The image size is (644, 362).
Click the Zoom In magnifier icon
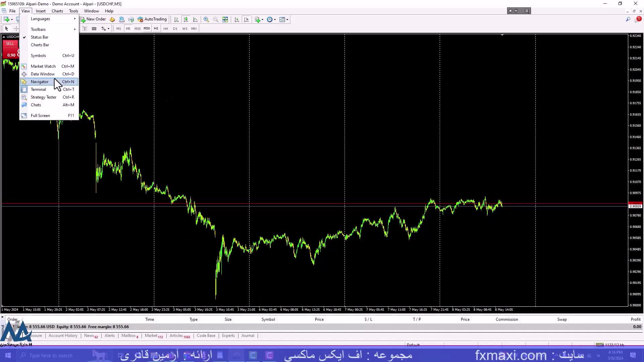(x=206, y=19)
